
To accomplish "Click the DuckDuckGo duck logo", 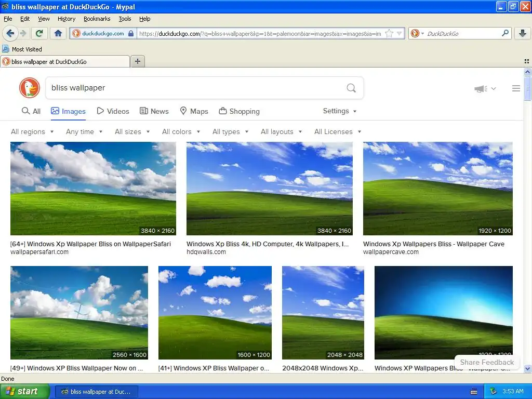I will click(30, 88).
